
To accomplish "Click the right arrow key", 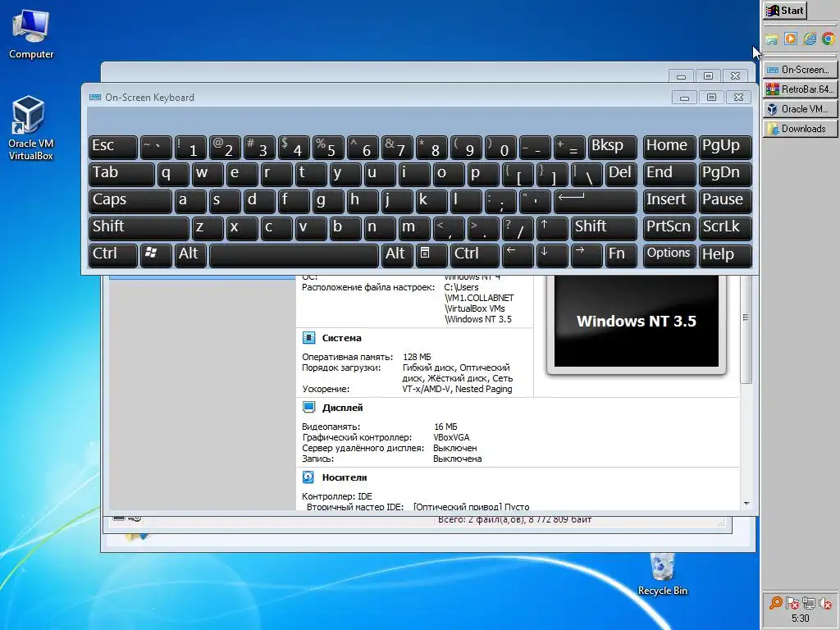I will point(586,255).
